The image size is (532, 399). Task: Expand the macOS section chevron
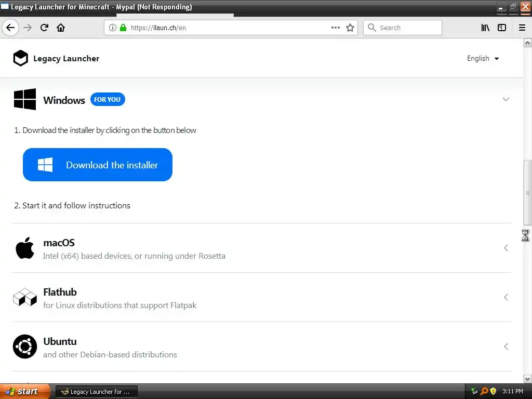(x=506, y=248)
